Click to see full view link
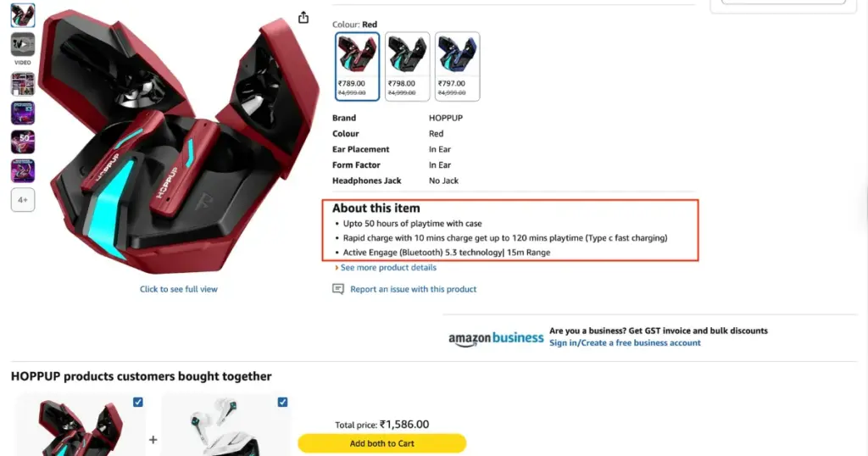Viewport: 868px width, 456px height. tap(179, 289)
